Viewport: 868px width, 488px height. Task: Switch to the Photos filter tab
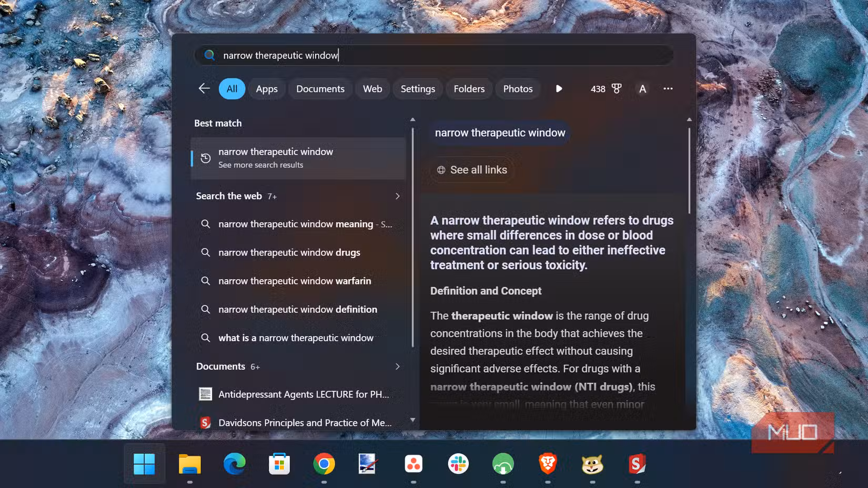click(518, 89)
